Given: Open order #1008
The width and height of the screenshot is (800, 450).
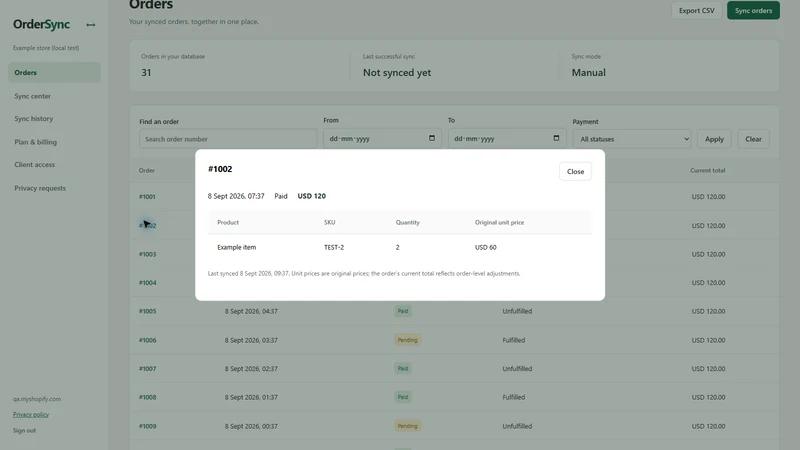Looking at the screenshot, I should point(147,397).
